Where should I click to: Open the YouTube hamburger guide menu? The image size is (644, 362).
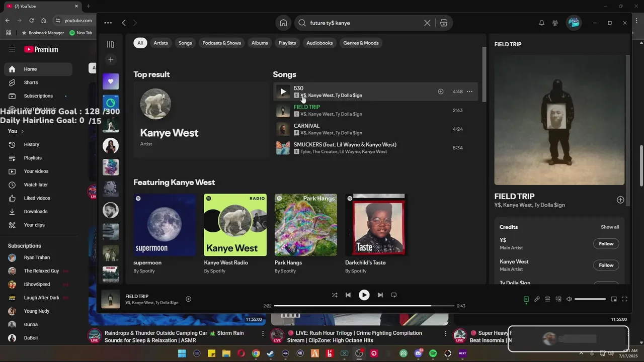pyautogui.click(x=12, y=49)
